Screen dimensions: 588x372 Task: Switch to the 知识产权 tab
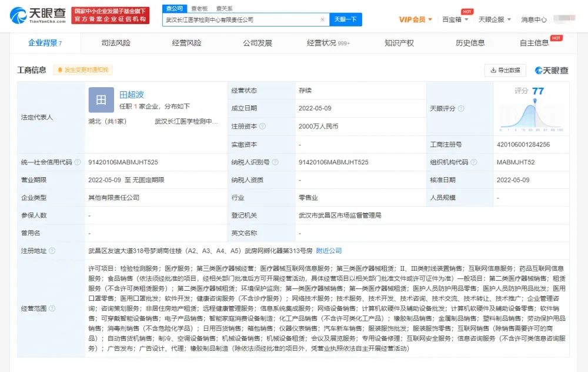point(399,43)
